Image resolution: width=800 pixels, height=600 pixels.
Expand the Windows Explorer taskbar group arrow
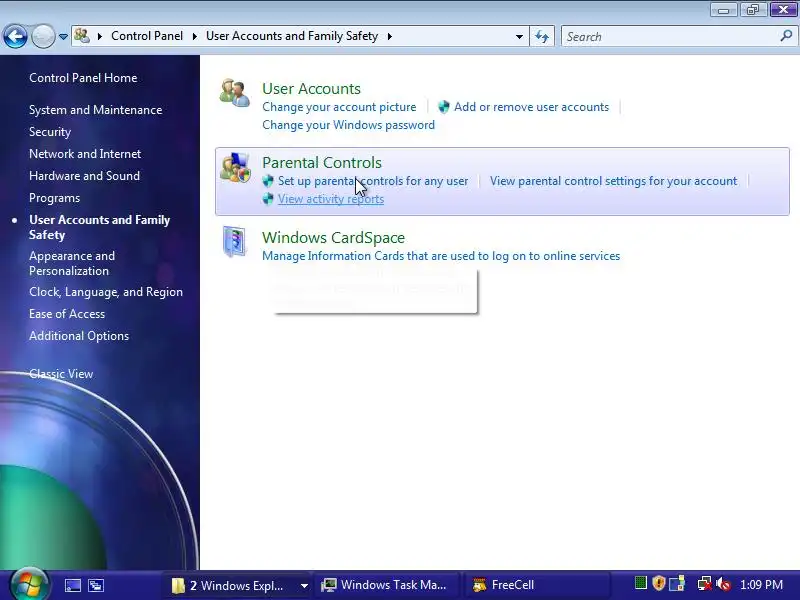pyautogui.click(x=304, y=585)
